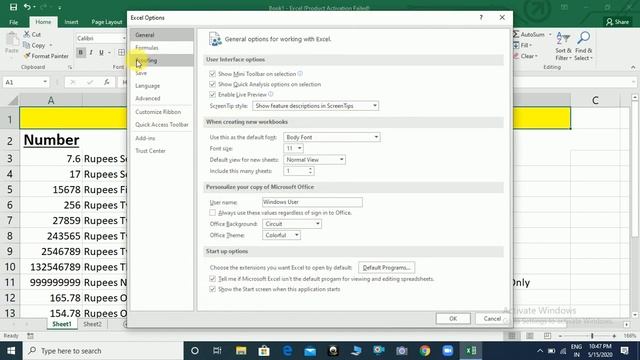Image resolution: width=640 pixels, height=360 pixels.
Task: Open Customize Ribbon options category
Action: click(x=161, y=112)
